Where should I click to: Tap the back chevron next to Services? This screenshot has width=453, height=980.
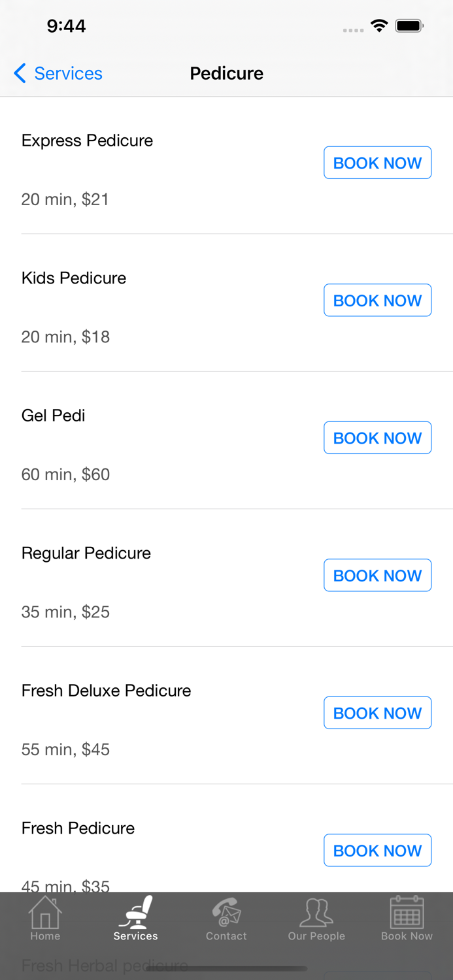click(19, 73)
